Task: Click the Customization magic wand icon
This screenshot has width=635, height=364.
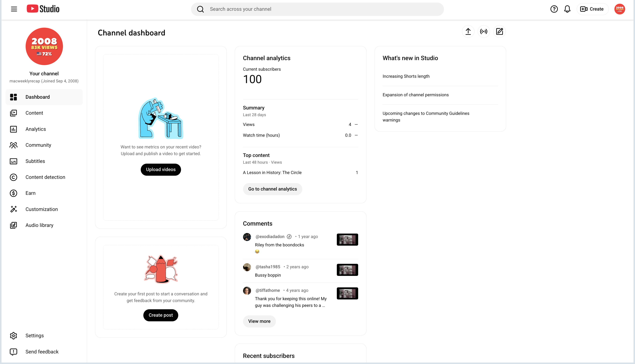Action: pos(14,209)
